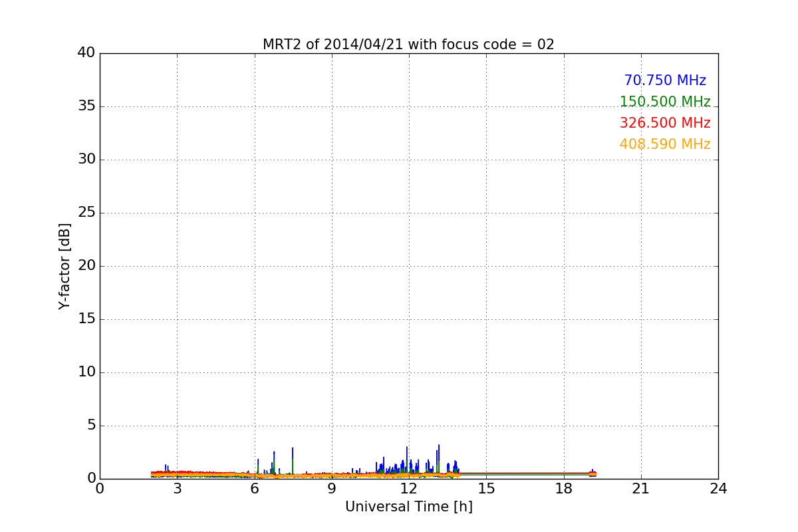Click the 'Y-factor [dB]' axis label

pos(65,266)
